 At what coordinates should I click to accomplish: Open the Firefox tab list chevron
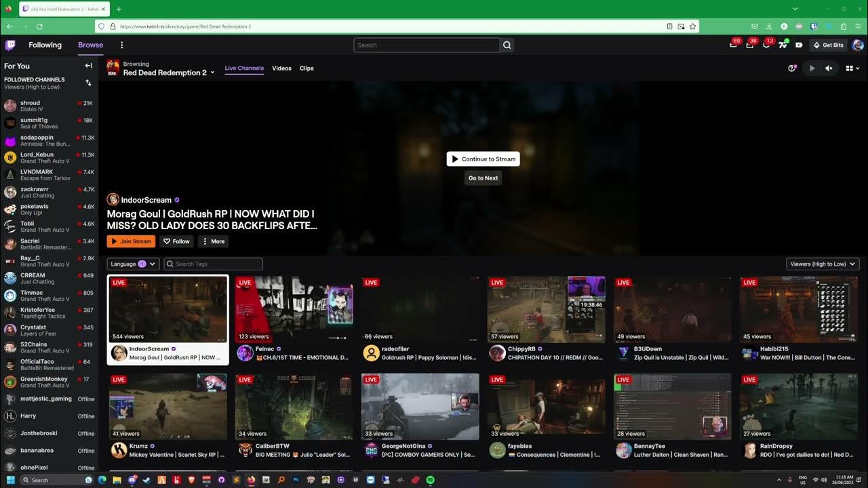[795, 9]
